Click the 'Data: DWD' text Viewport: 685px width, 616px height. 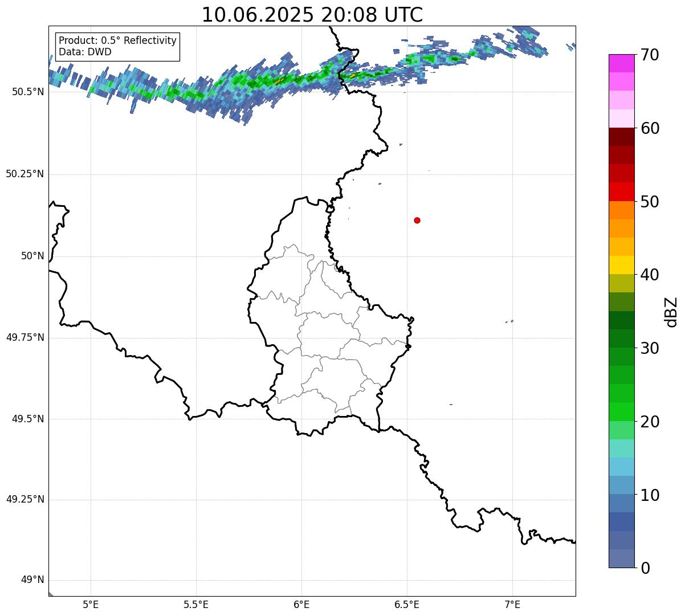coord(85,52)
